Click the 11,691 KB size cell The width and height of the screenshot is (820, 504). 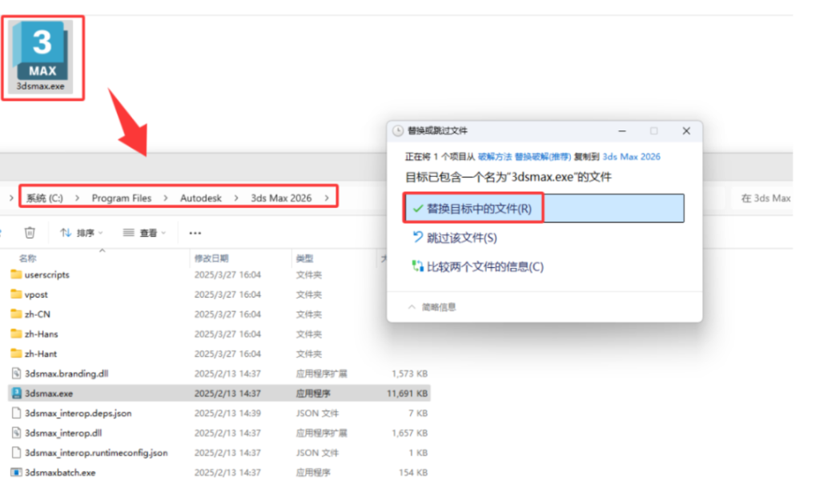(407, 394)
